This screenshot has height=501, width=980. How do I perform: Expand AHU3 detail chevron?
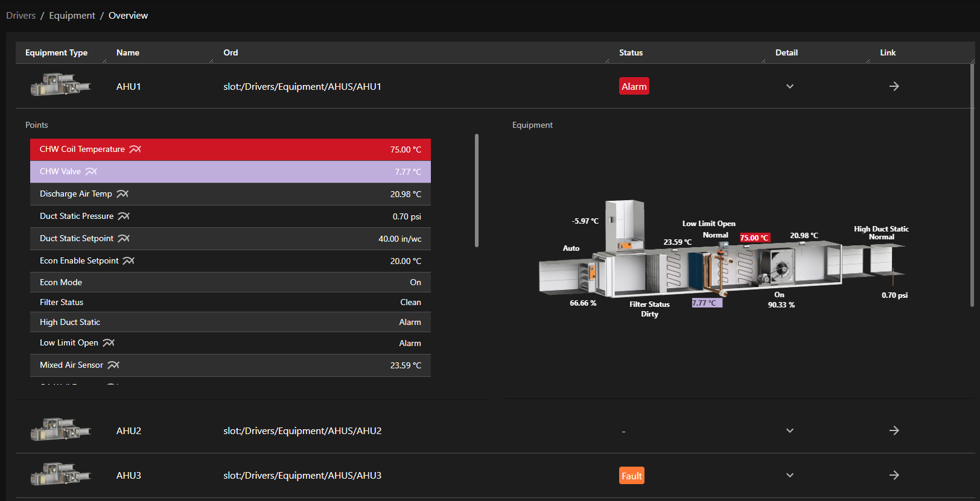(x=789, y=476)
